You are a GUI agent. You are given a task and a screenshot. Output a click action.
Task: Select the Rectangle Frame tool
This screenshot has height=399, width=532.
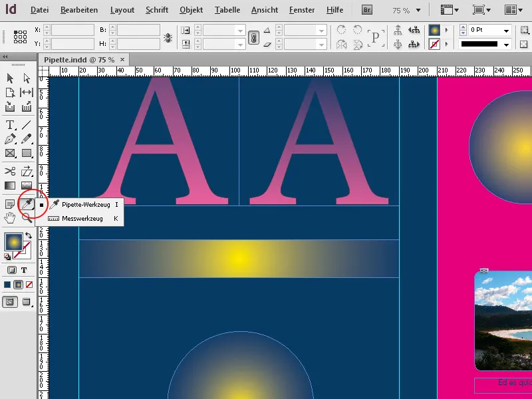coord(10,154)
